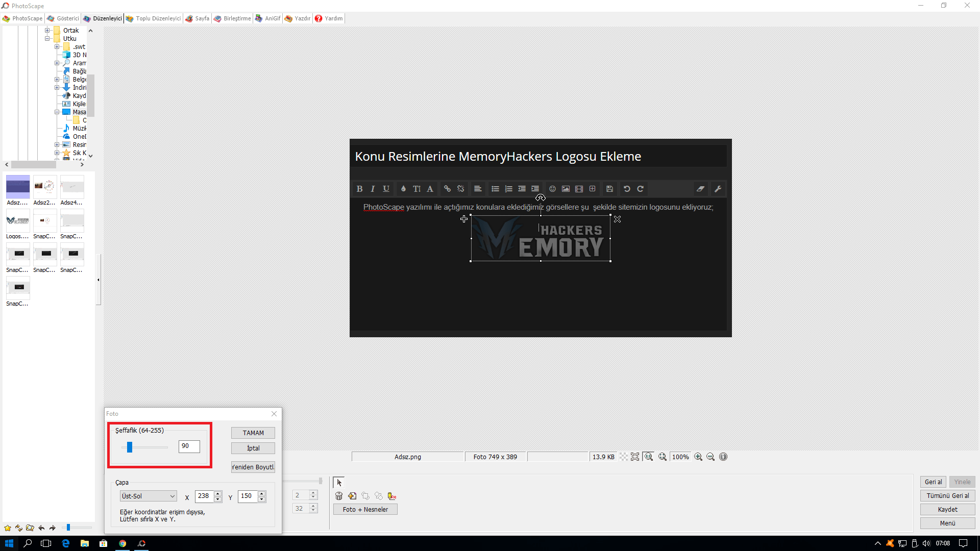
Task: Go back with the left arrow icon
Action: click(41, 528)
